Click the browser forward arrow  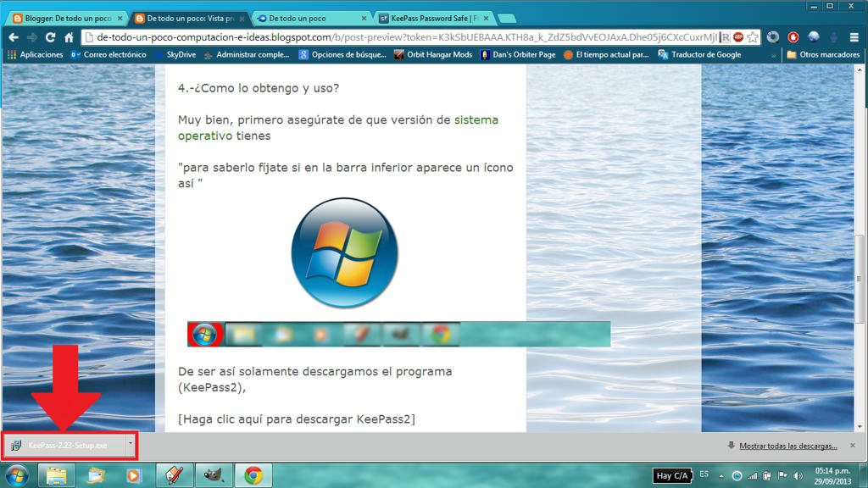pyautogui.click(x=32, y=37)
